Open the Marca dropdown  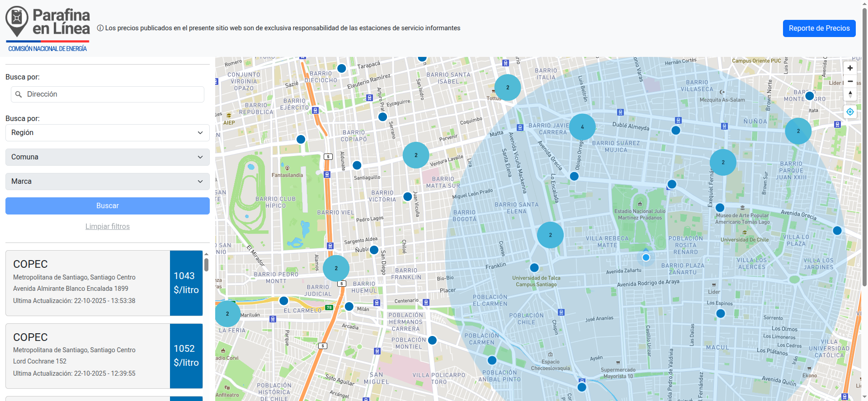click(x=108, y=182)
